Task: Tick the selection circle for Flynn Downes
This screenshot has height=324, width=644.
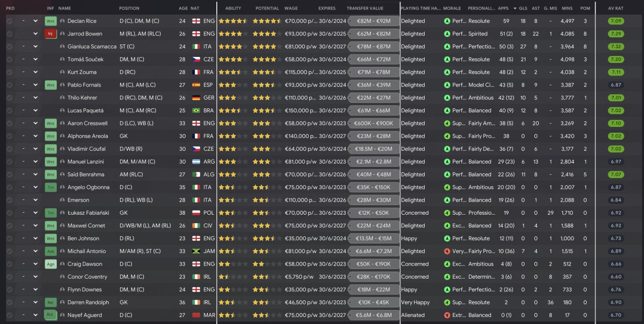Action: [10, 290]
